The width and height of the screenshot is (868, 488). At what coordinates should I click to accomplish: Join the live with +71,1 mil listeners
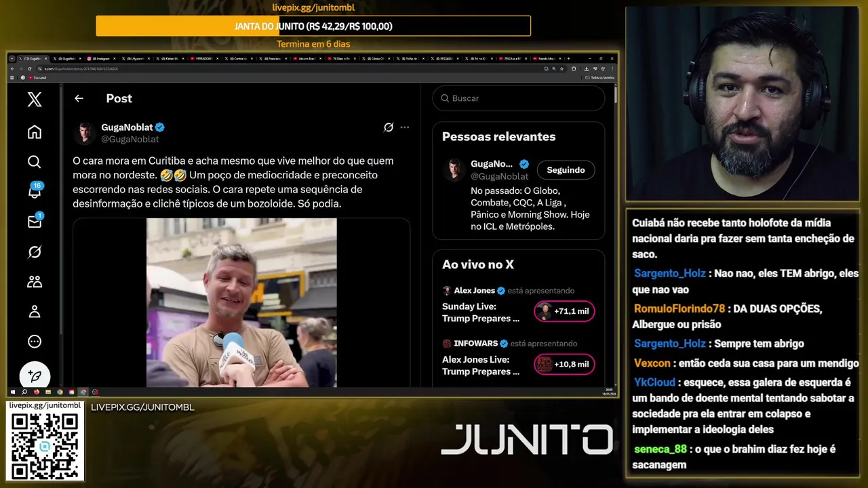tap(564, 311)
